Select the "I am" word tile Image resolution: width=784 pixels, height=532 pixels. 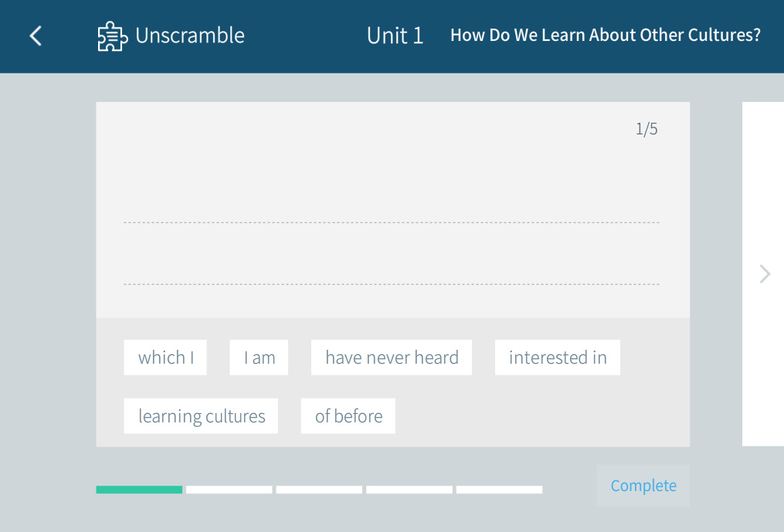[259, 357]
